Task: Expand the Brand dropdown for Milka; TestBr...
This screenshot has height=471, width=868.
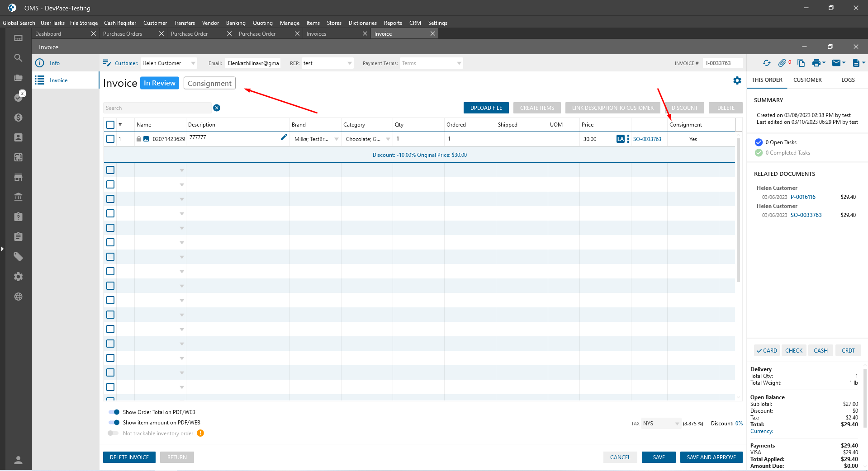Action: coord(337,139)
